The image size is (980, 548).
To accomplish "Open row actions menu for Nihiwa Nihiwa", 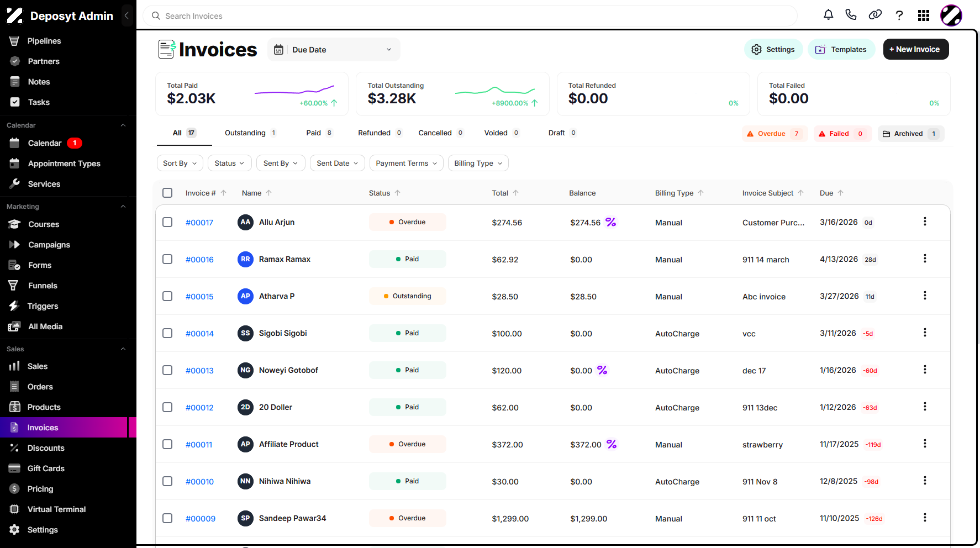I will pyautogui.click(x=925, y=481).
